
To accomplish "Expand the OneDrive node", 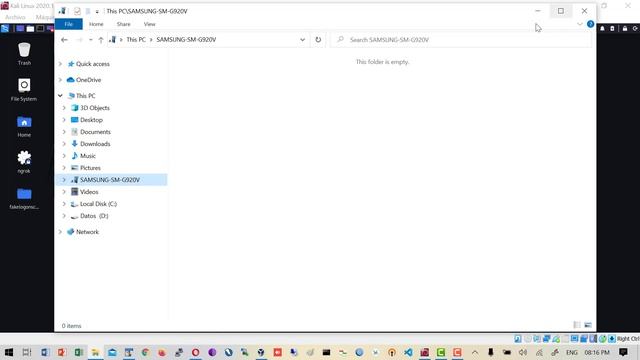I will coord(60,80).
